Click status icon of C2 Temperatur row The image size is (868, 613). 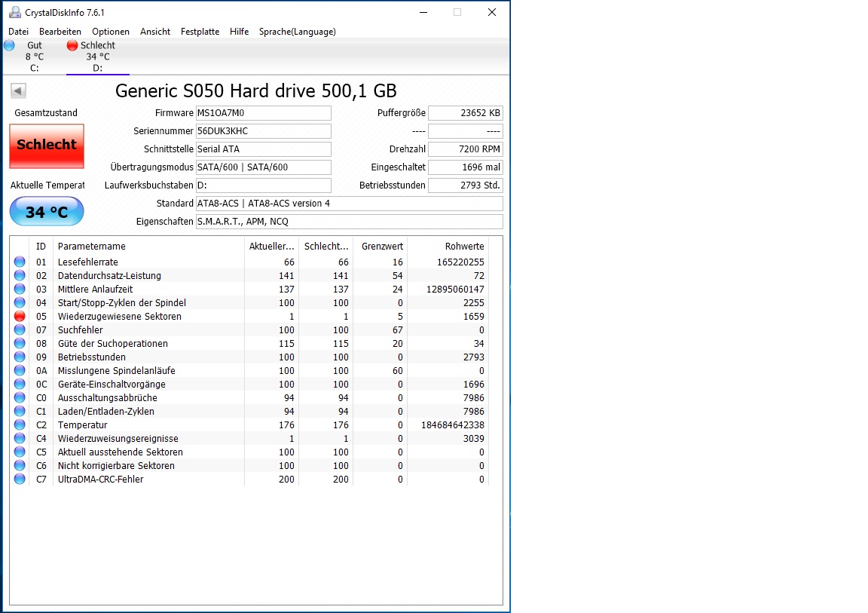[20, 425]
